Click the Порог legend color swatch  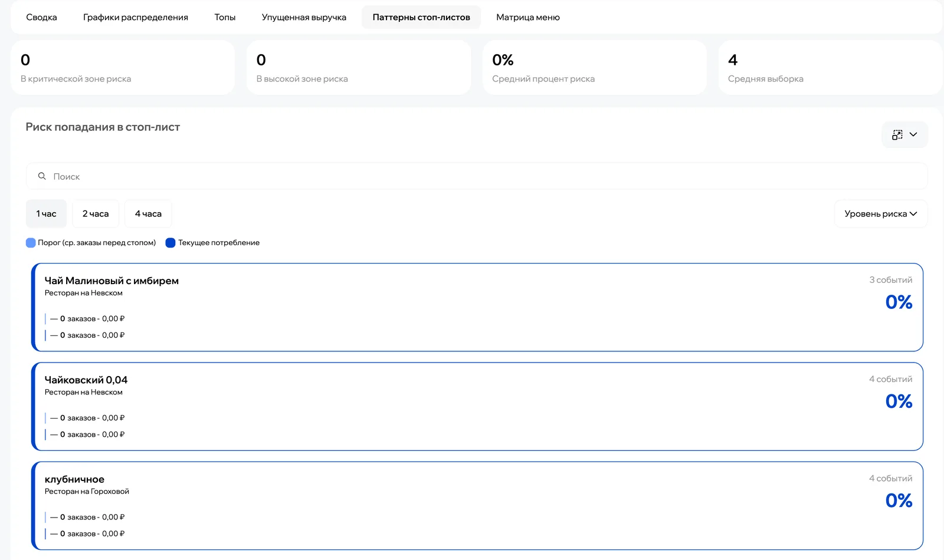pyautogui.click(x=31, y=243)
